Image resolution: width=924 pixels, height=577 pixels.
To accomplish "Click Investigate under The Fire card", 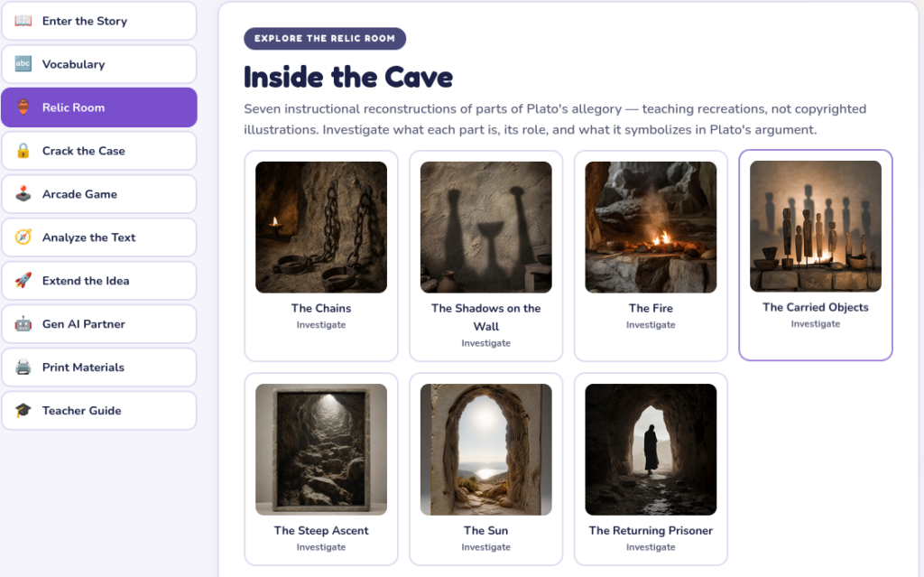I will click(651, 324).
